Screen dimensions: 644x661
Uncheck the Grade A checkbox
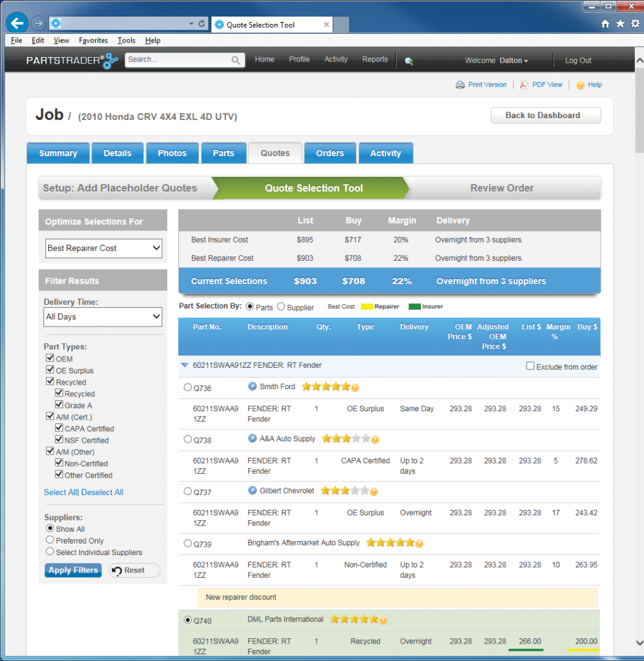(59, 404)
